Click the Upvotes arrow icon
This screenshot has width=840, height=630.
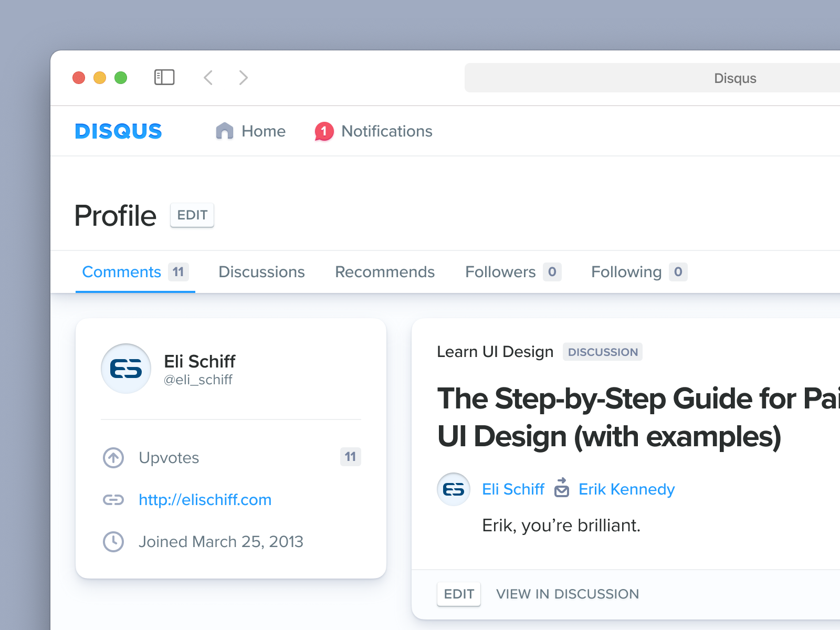click(x=113, y=457)
